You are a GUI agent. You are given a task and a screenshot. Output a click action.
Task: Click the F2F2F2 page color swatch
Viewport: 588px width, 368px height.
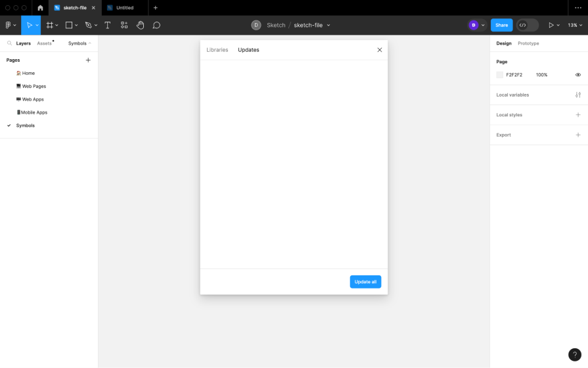click(500, 75)
